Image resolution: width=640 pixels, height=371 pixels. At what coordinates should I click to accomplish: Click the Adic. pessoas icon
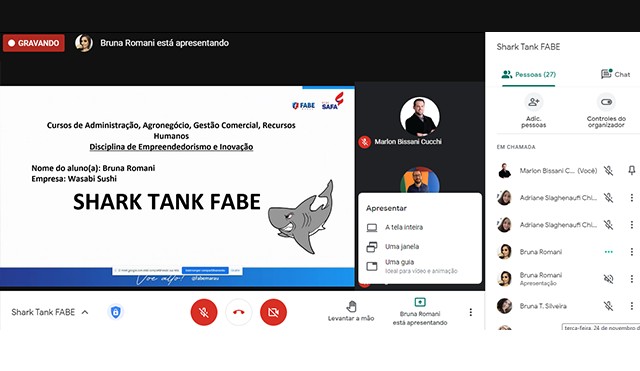point(533,102)
